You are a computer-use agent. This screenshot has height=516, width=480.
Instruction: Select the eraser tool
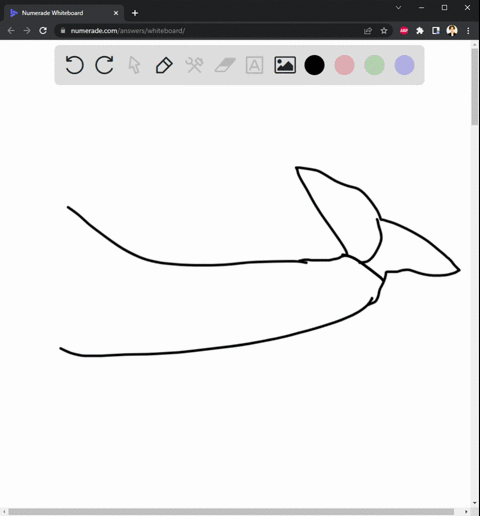point(225,65)
